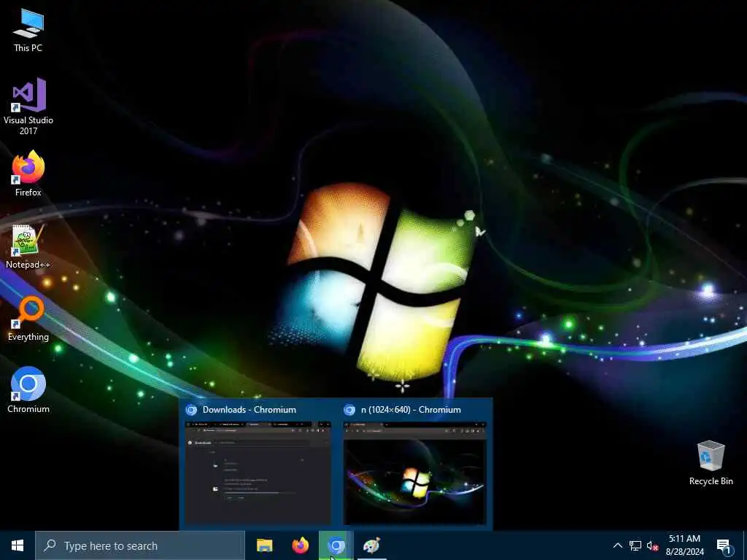Open Firefox desktop shortcut
Image resolution: width=747 pixels, height=560 pixels.
tap(28, 174)
